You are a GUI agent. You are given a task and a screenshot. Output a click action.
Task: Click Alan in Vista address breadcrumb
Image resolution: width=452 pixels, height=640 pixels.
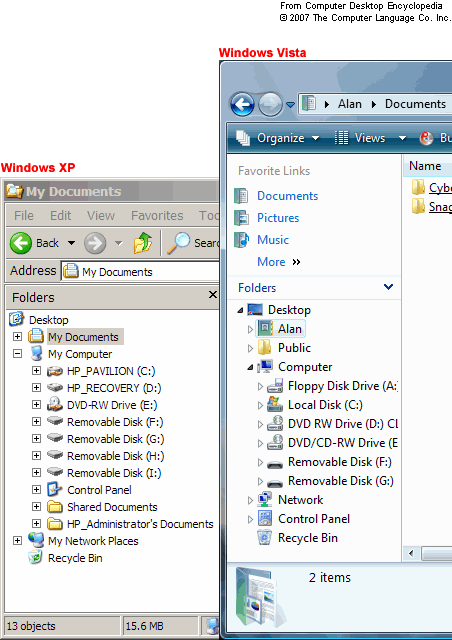[x=350, y=104]
